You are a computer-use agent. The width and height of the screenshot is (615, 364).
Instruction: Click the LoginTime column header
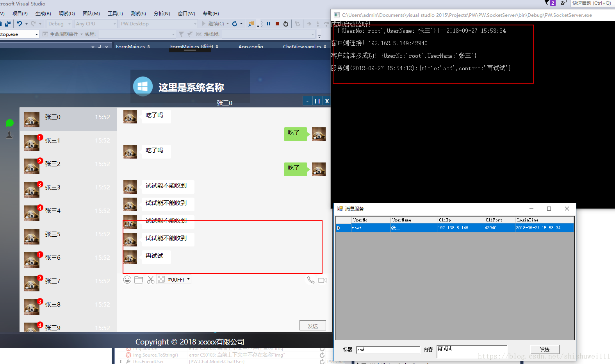[544, 220]
